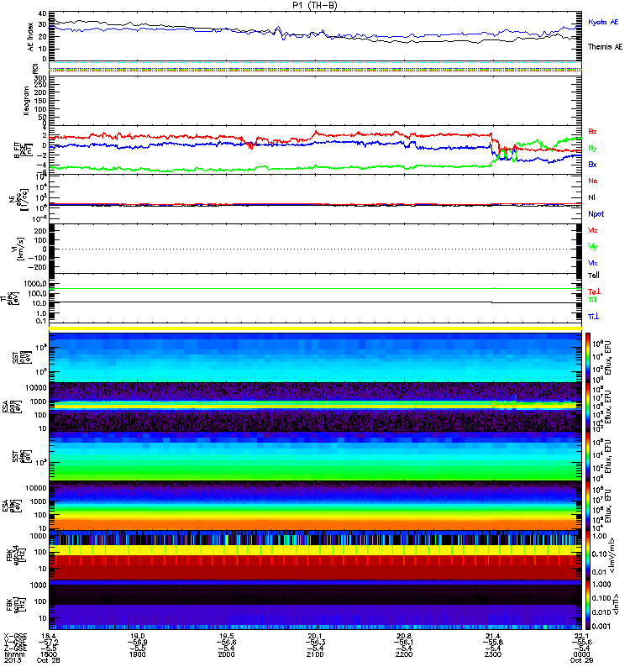
Task: Click the "-200" tick on Vi axis
Action: (x=39, y=267)
